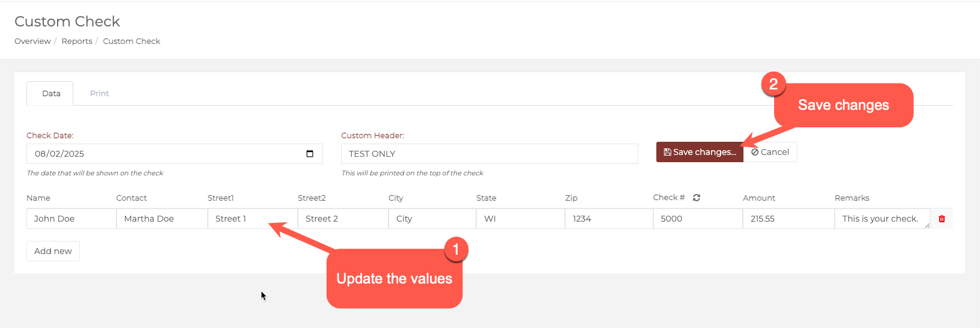
Task: Click the Remarks textarea resize handle
Action: click(x=927, y=226)
